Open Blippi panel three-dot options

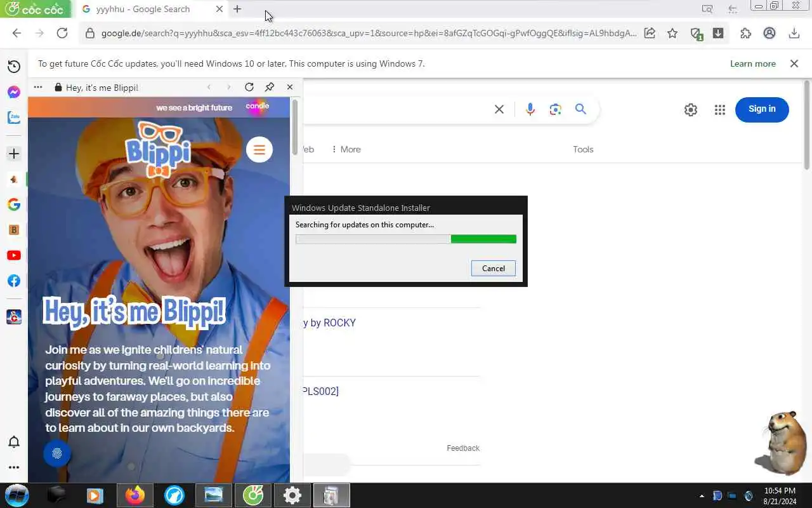[38, 87]
